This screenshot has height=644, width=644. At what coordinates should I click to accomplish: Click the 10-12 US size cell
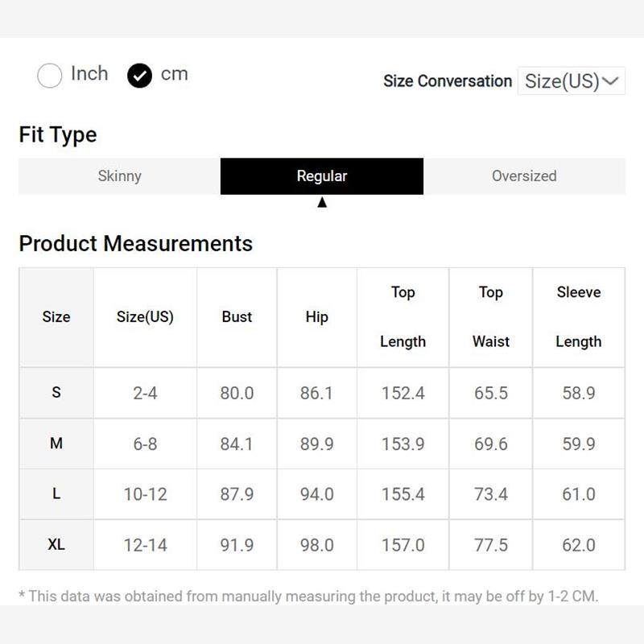click(x=145, y=494)
